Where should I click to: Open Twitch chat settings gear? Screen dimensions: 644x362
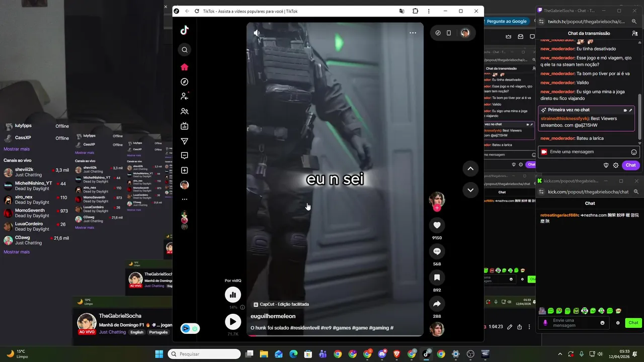click(x=616, y=165)
